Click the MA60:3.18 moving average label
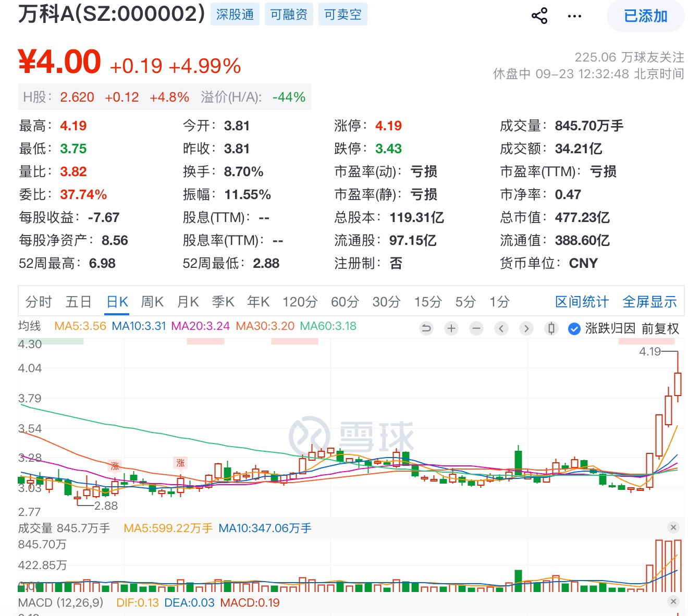This screenshot has width=688, height=616. click(x=328, y=326)
